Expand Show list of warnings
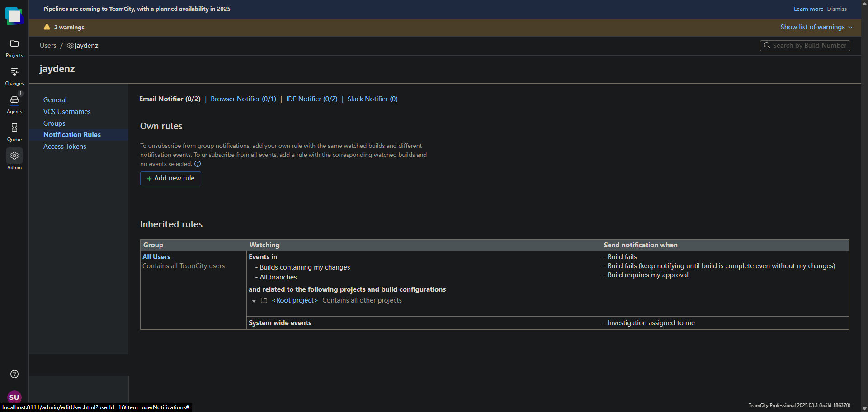The image size is (868, 412). click(816, 27)
